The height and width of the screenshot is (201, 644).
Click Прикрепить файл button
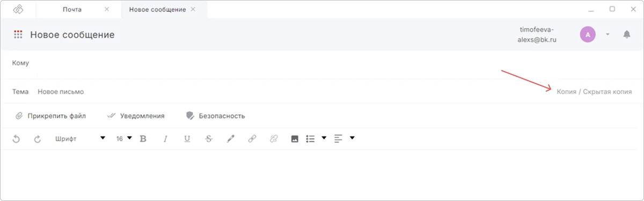(x=50, y=116)
